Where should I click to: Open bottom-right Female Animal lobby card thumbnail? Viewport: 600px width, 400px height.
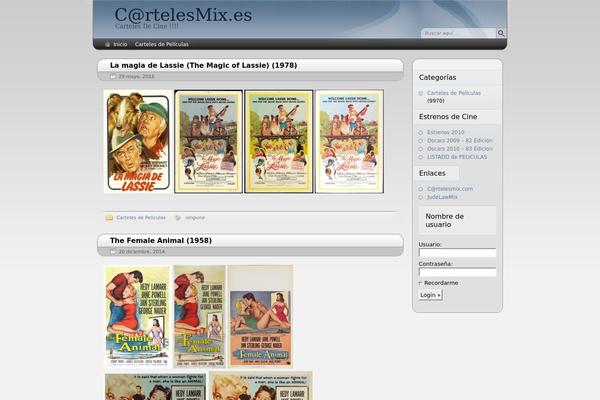(261, 386)
